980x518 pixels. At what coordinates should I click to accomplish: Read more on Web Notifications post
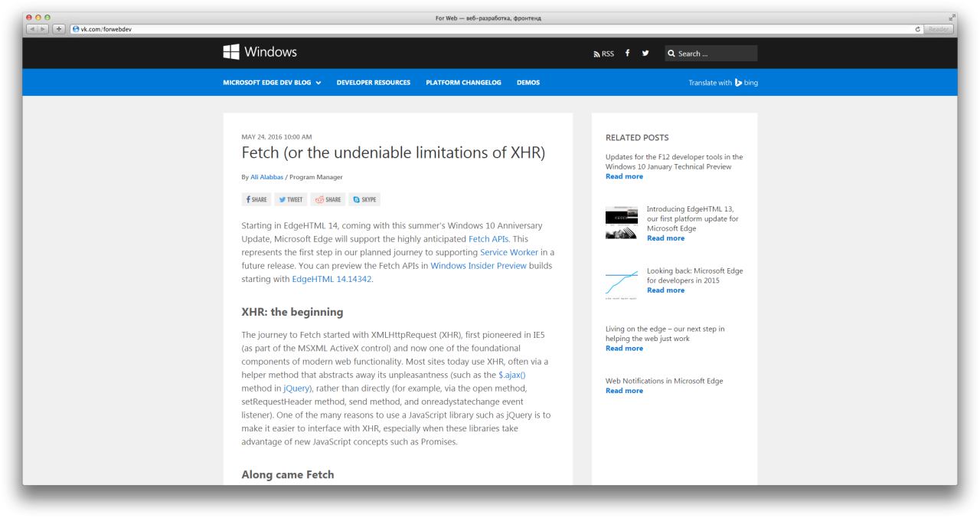click(624, 391)
